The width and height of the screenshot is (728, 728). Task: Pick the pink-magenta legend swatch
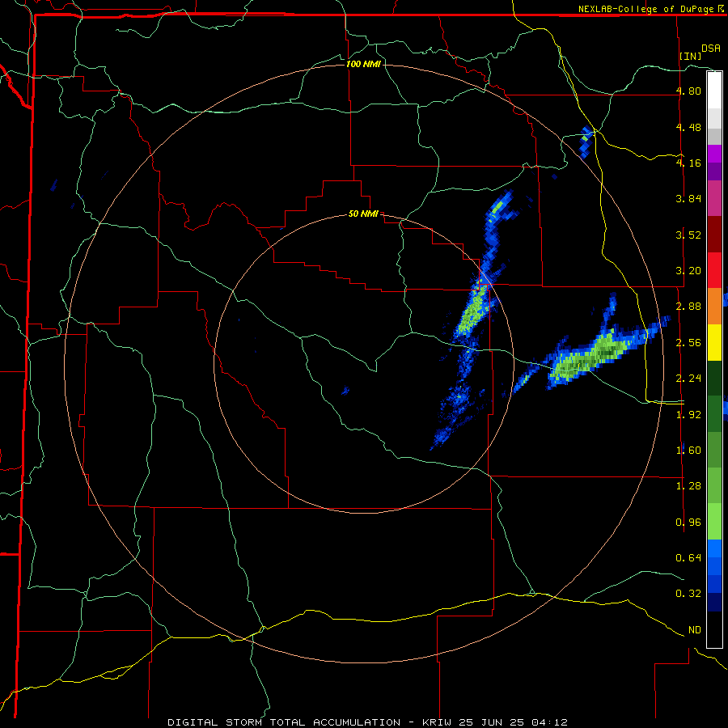[714, 198]
